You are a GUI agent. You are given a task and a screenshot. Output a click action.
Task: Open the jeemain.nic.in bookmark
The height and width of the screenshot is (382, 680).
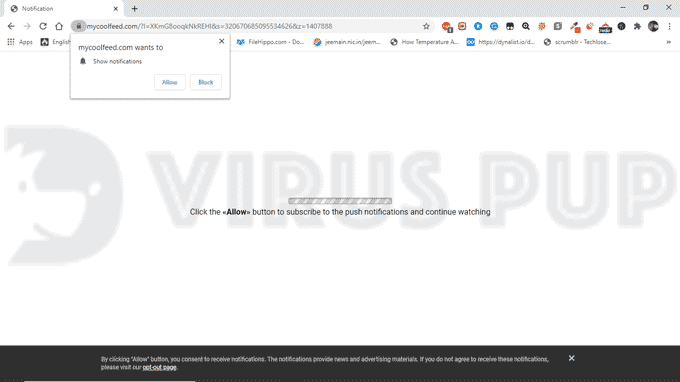tap(347, 42)
